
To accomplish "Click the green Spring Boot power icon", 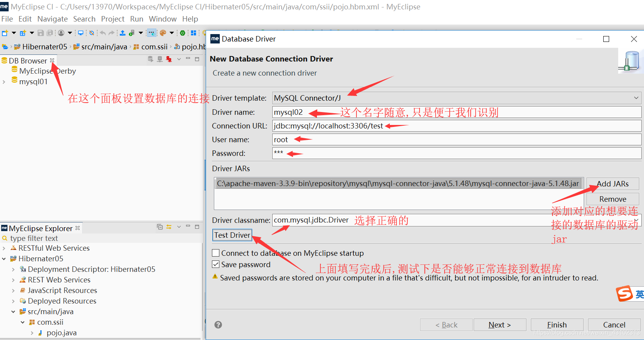I will click(183, 33).
